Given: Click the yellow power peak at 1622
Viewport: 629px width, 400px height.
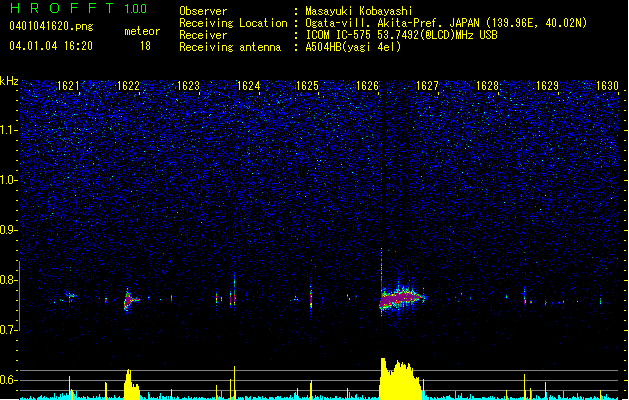Looking at the screenshot, I should click(132, 384).
